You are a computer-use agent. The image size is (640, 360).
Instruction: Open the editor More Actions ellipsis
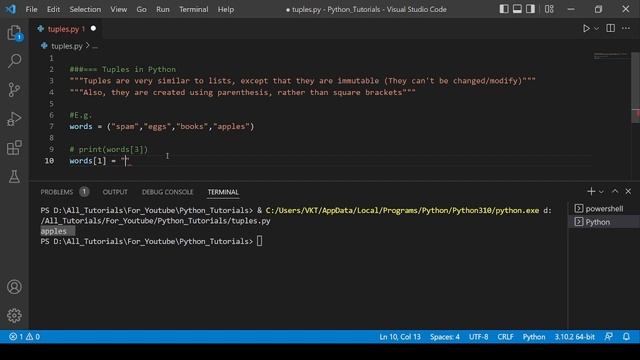[626, 28]
